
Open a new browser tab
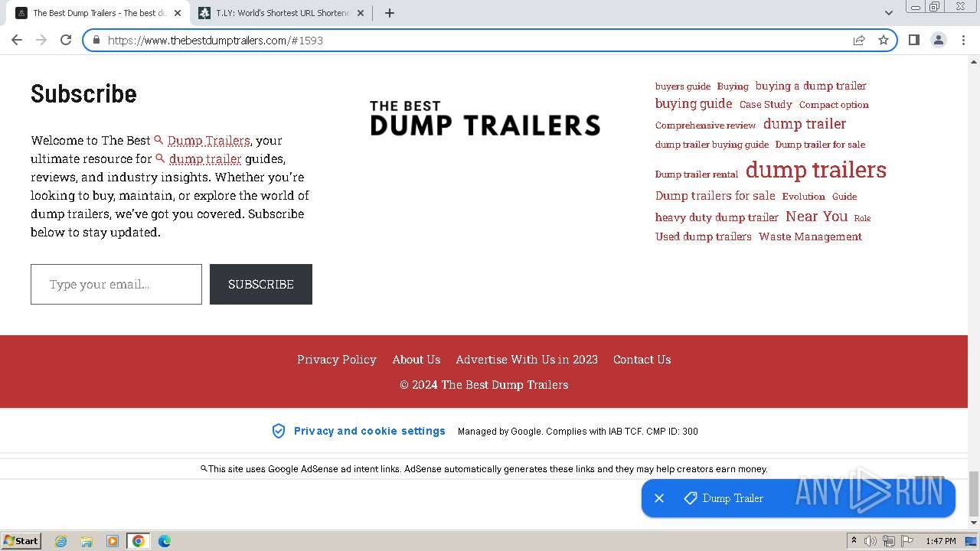389,13
